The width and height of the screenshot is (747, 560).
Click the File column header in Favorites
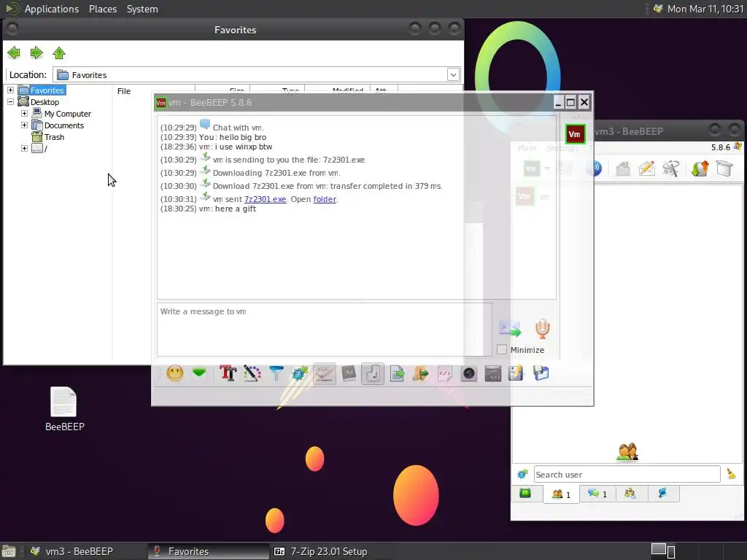coord(124,91)
